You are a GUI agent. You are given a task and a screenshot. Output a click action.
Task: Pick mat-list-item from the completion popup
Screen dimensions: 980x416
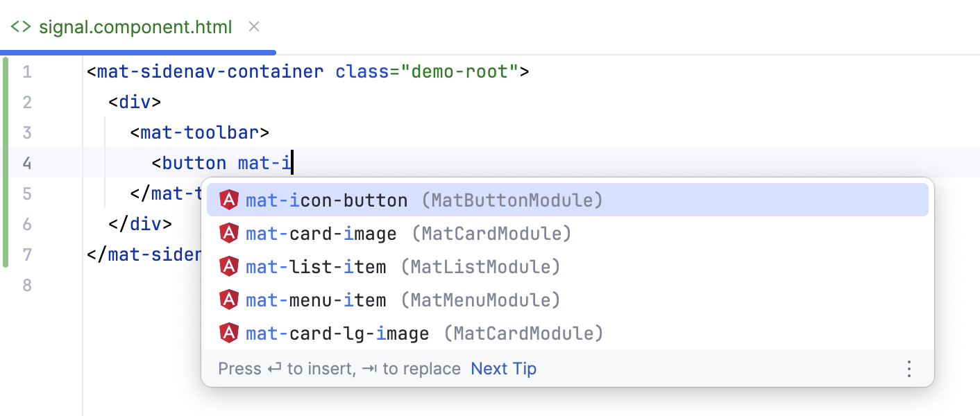coord(316,266)
